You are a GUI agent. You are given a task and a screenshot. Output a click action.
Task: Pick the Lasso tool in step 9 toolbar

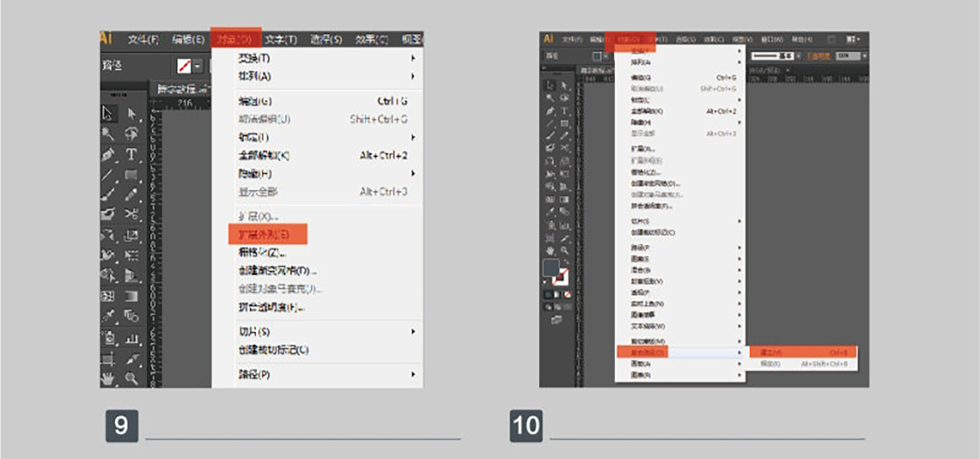[x=131, y=134]
